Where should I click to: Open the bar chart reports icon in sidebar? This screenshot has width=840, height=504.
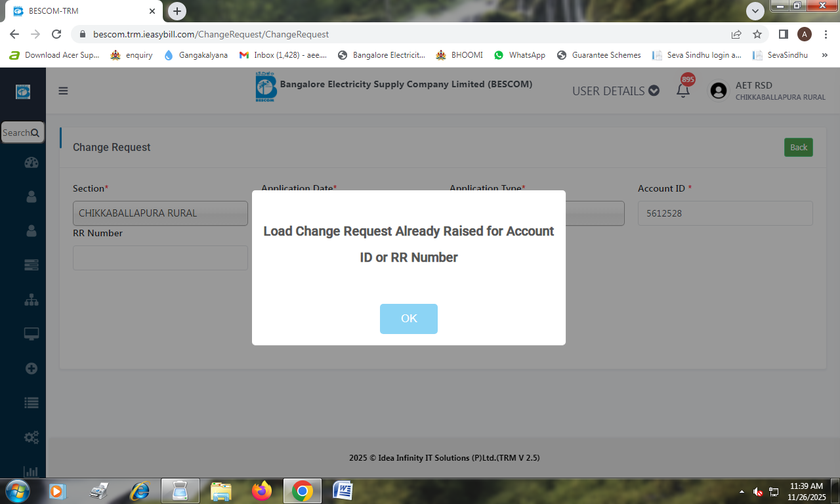click(31, 471)
